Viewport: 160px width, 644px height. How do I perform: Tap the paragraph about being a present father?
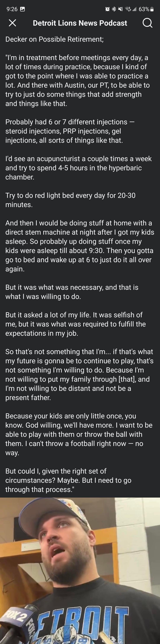click(80, 375)
